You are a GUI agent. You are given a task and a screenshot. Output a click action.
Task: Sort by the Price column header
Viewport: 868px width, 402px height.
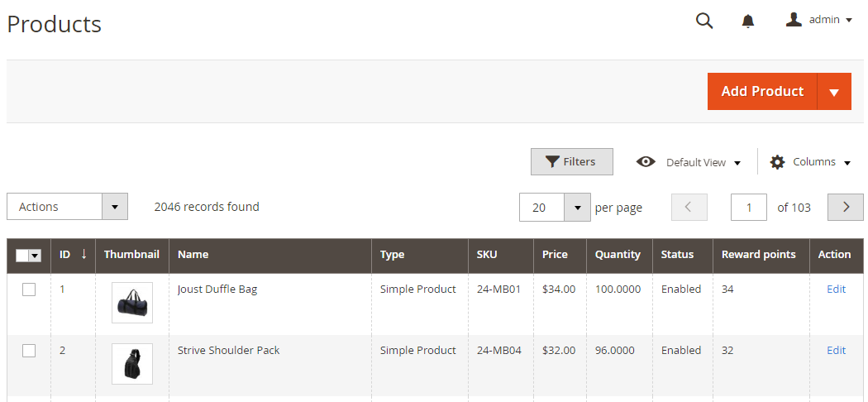coord(555,255)
